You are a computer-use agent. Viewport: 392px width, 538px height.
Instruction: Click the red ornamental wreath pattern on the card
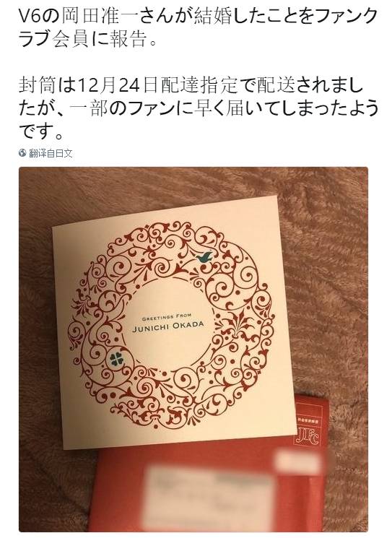pos(172,324)
